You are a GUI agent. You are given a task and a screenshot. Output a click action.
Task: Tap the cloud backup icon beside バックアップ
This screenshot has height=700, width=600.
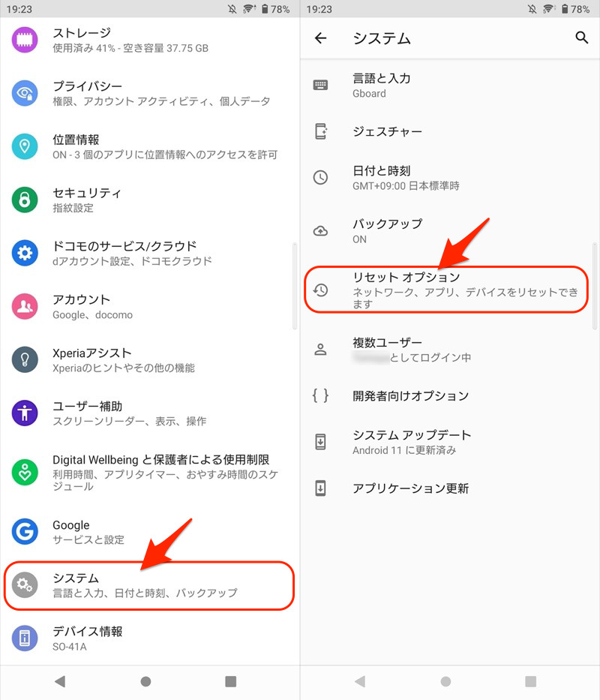(320, 231)
